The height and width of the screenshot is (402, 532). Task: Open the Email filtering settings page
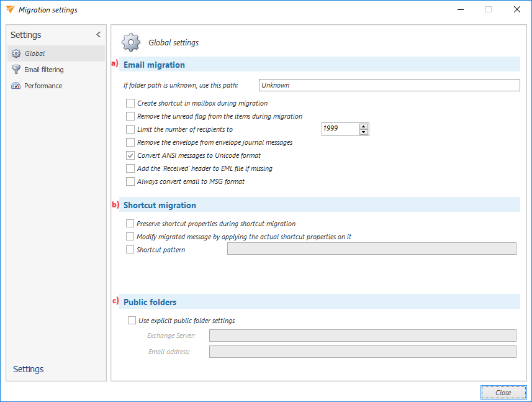43,70
